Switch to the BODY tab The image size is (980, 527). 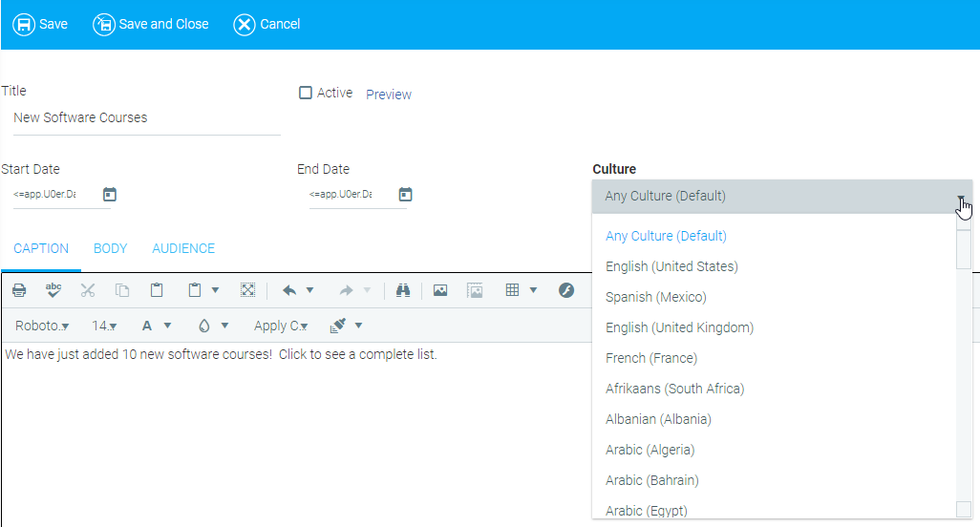pos(110,248)
